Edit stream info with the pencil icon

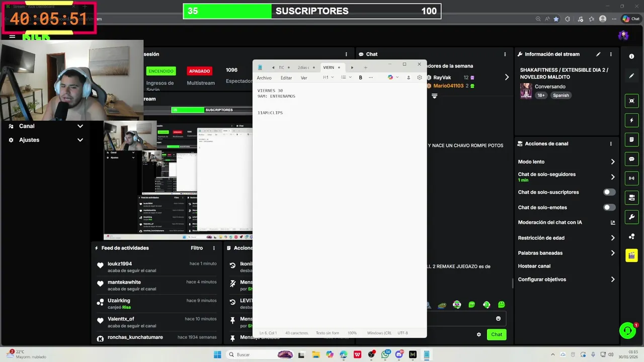[x=598, y=54]
